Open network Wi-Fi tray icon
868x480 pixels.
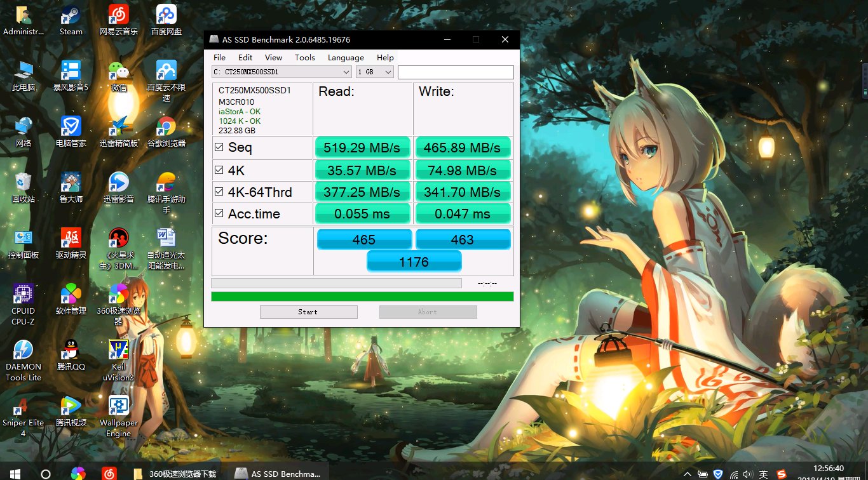734,474
